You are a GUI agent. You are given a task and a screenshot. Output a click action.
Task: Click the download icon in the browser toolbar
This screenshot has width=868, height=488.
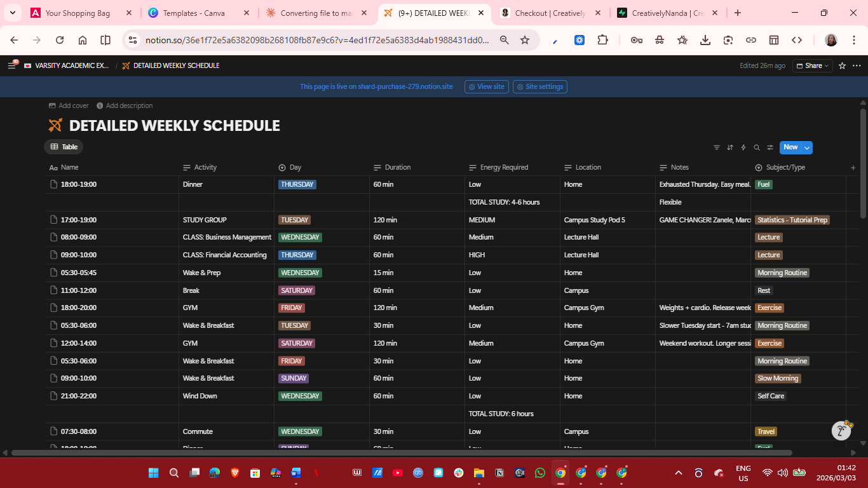(x=705, y=39)
